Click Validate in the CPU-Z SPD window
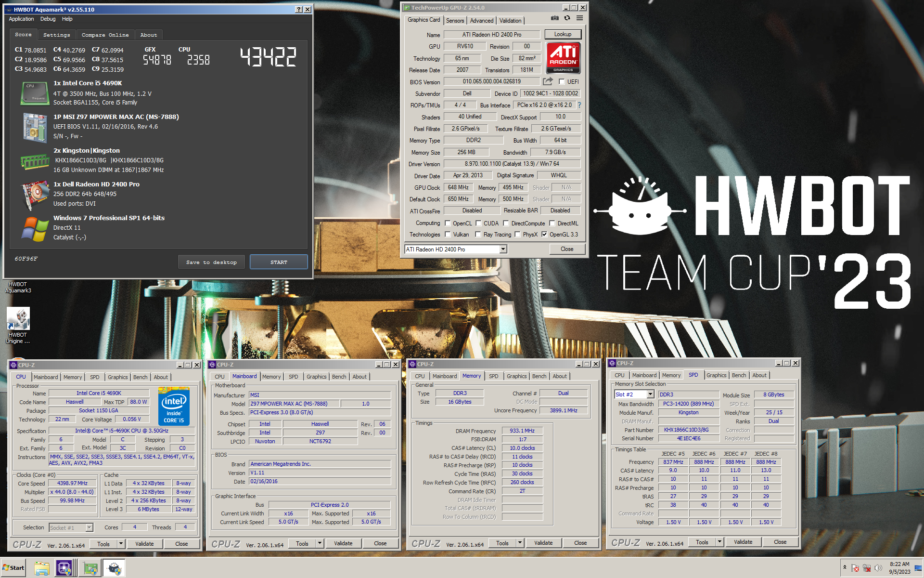 click(x=743, y=542)
